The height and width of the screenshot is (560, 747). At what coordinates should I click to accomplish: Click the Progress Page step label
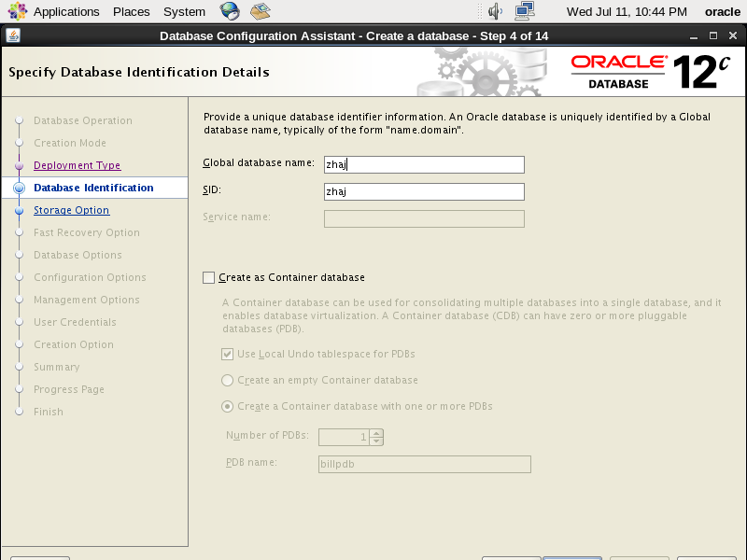click(x=69, y=389)
